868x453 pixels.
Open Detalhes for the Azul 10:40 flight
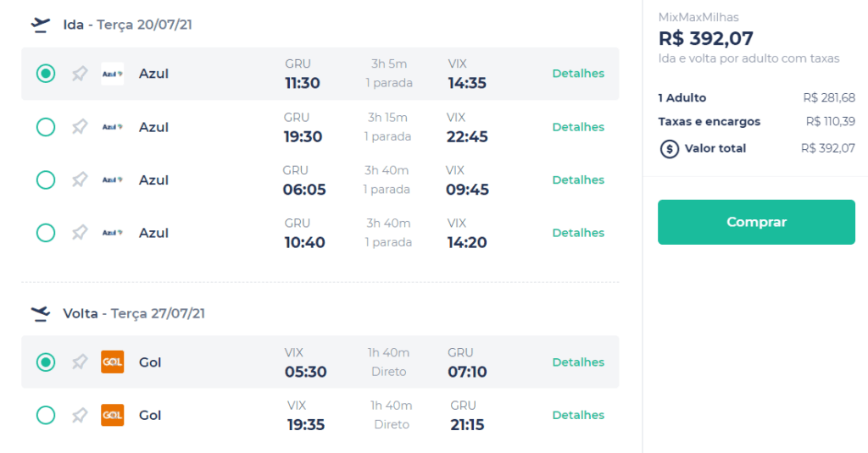[x=578, y=233]
